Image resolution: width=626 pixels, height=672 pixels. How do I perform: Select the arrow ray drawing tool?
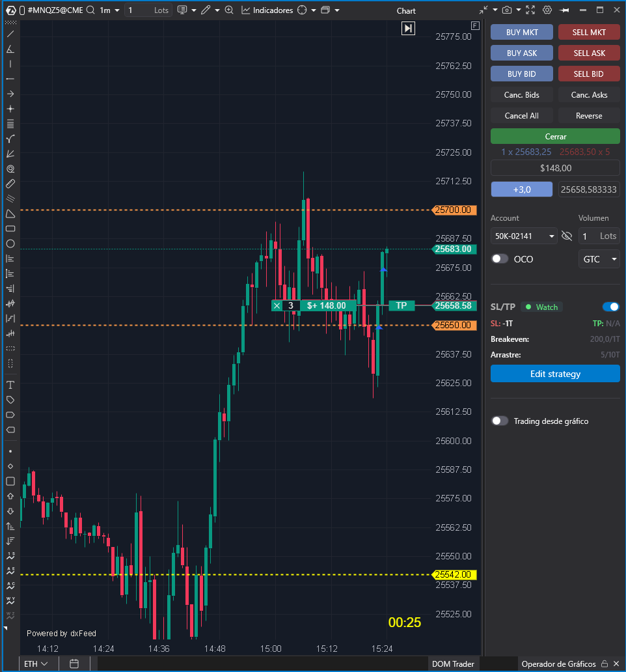10,94
